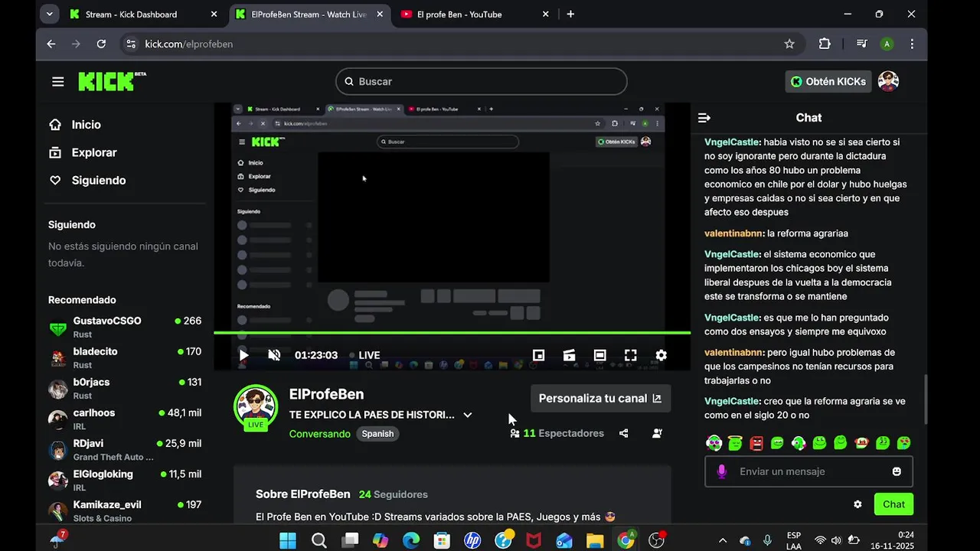Open File Explorer from the taskbar
This screenshot has height=551, width=980.
click(x=595, y=540)
